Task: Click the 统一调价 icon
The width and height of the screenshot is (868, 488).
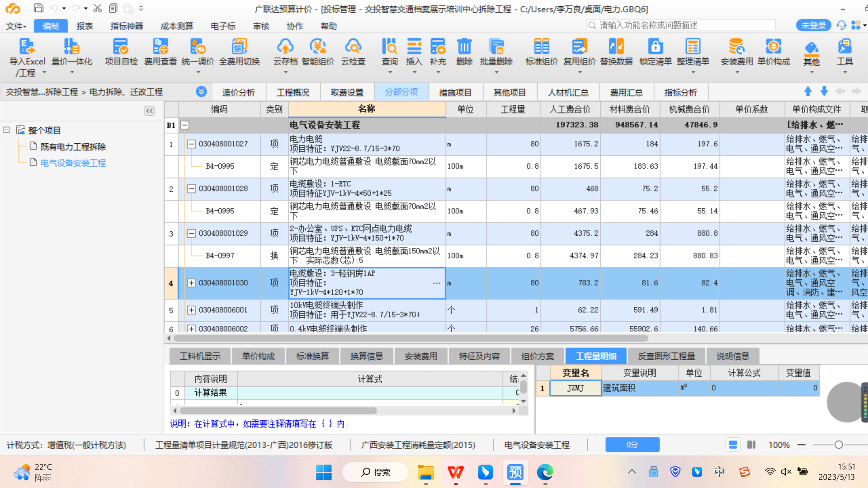Action: coord(202,53)
